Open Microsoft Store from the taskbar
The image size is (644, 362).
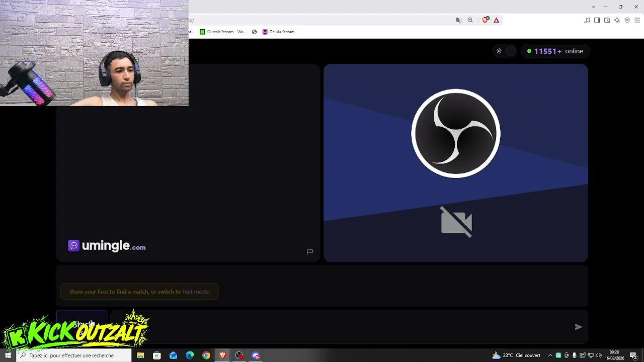(157, 355)
